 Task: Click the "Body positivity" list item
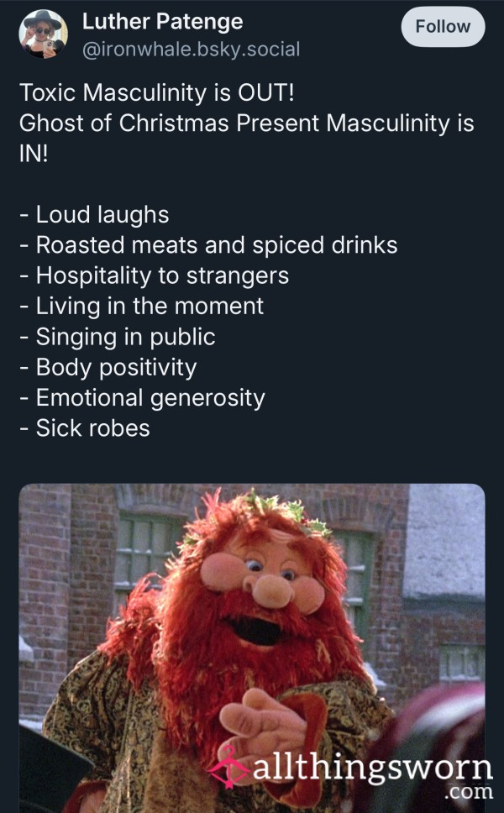click(108, 368)
